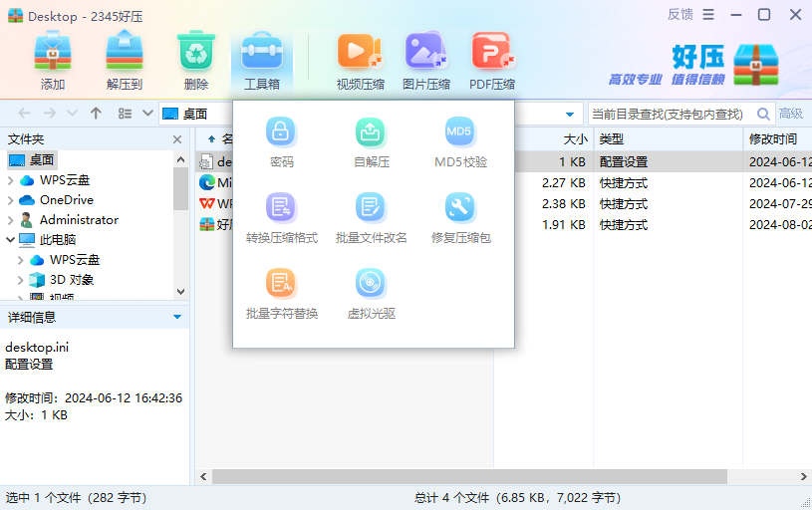Click the horizontal scrollbar right arrow

[x=803, y=476]
